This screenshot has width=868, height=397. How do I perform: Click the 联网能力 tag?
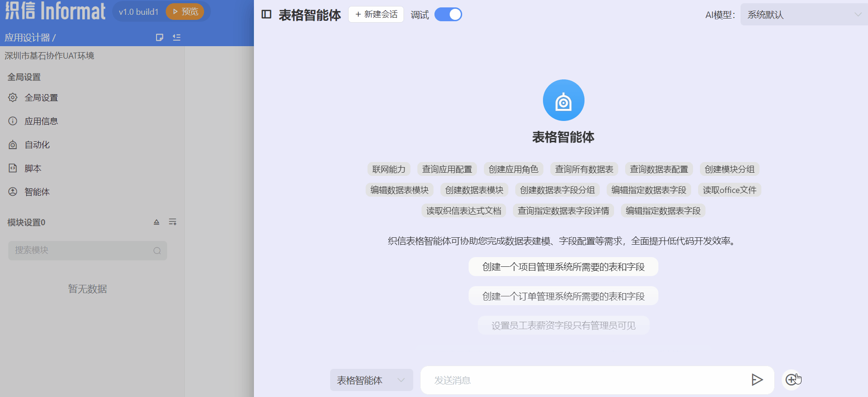tap(389, 169)
